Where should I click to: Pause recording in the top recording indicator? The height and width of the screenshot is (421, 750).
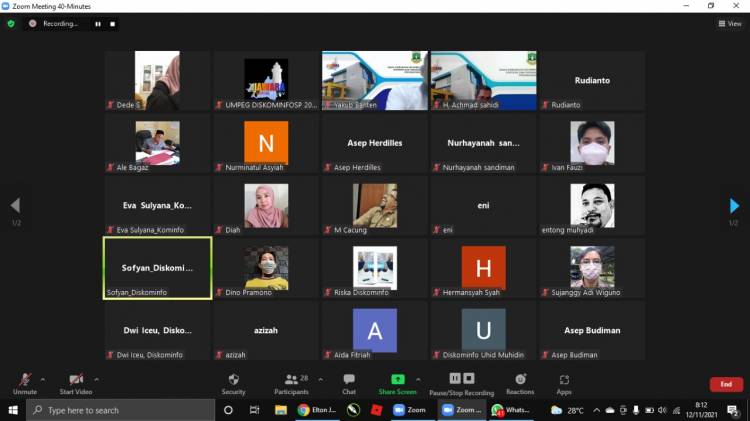[98, 23]
